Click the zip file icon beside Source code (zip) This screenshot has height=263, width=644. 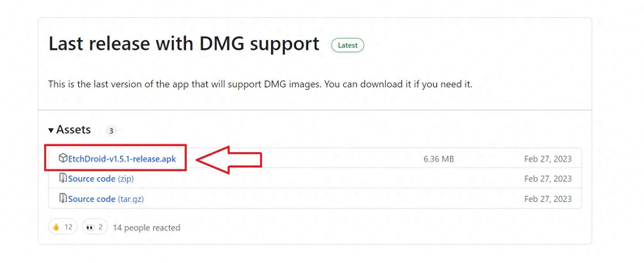63,178
